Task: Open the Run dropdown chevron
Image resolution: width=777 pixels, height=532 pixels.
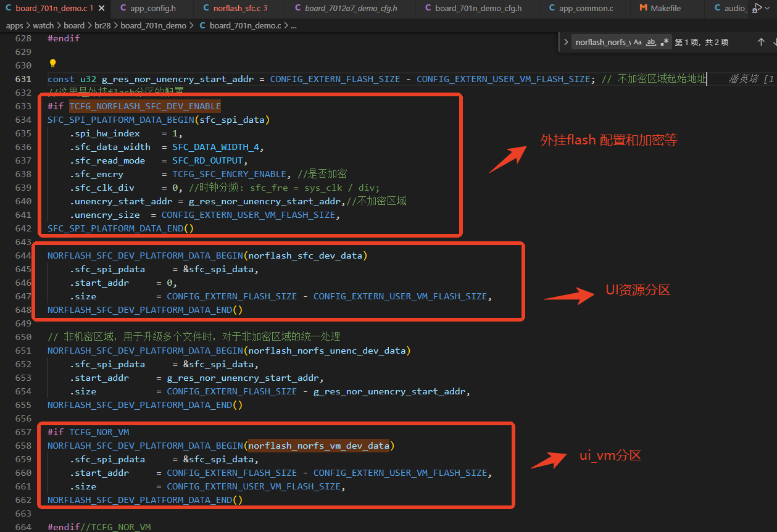Action: pyautogui.click(x=767, y=8)
